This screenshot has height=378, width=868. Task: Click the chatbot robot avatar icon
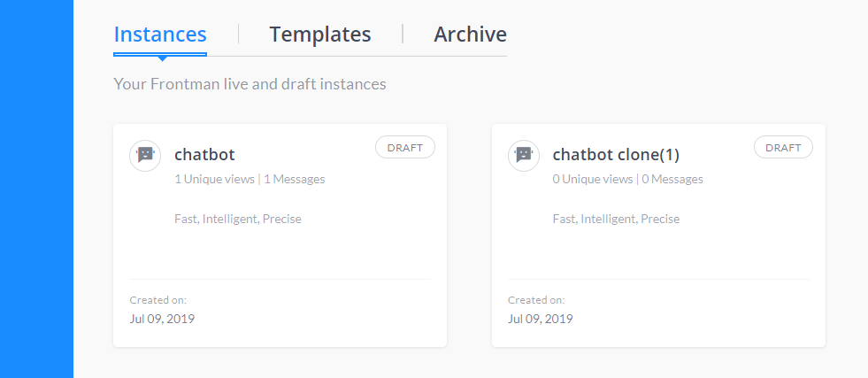pos(145,156)
